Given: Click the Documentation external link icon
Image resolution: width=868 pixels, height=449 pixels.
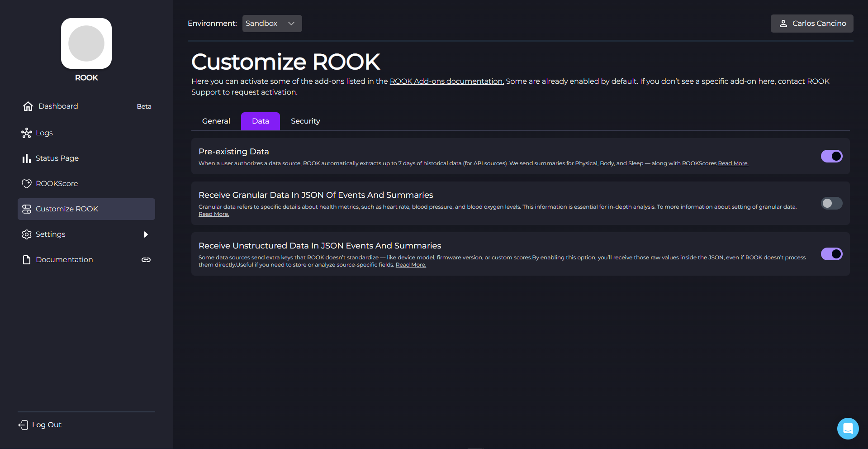Looking at the screenshot, I should 146,260.
